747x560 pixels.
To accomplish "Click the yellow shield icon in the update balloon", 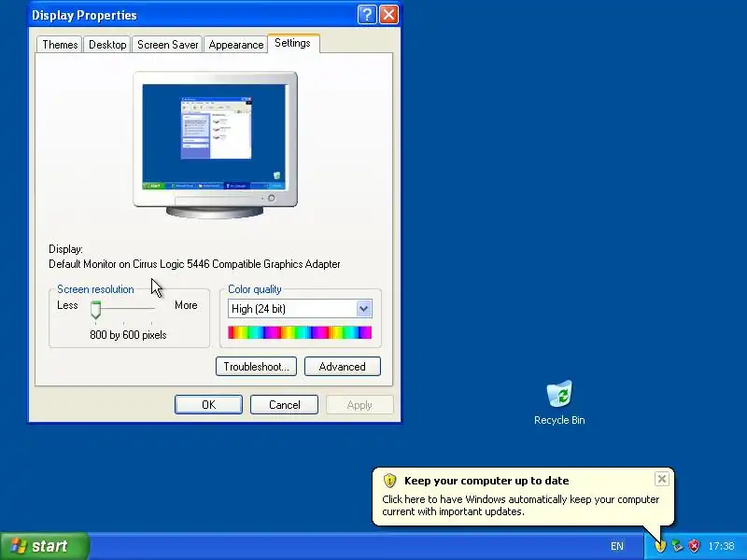I will click(x=389, y=481).
